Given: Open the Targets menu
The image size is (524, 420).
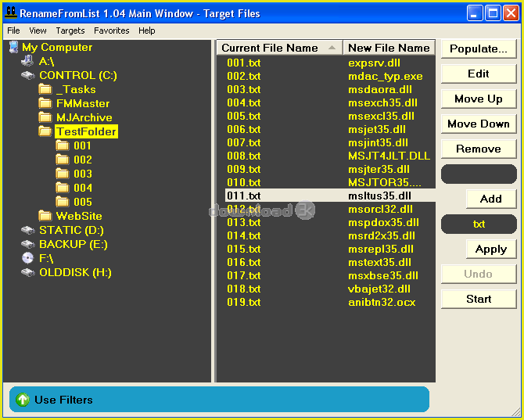Looking at the screenshot, I should coord(70,31).
